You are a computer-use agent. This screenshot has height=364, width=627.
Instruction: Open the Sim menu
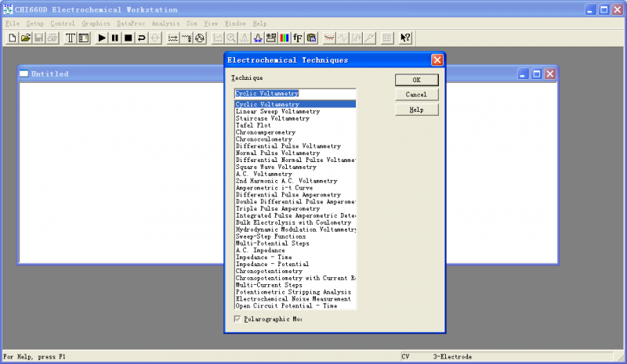(x=191, y=23)
